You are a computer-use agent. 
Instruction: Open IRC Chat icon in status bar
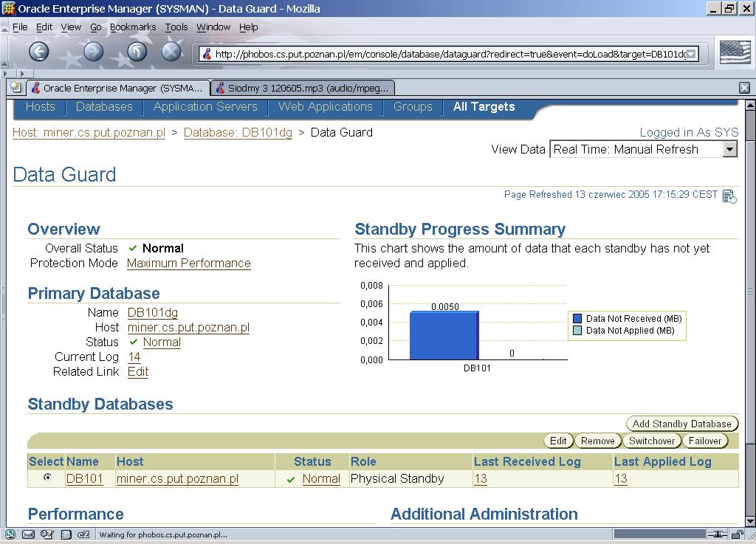pos(83,534)
